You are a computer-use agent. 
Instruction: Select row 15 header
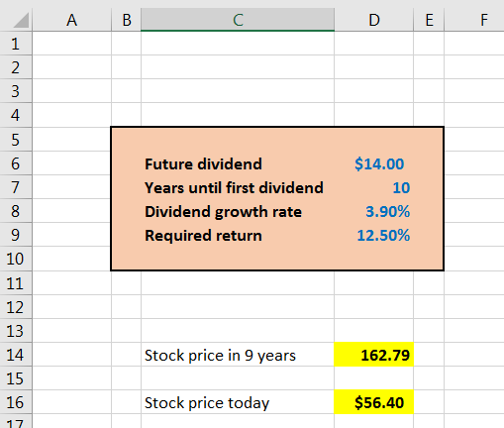(16, 378)
